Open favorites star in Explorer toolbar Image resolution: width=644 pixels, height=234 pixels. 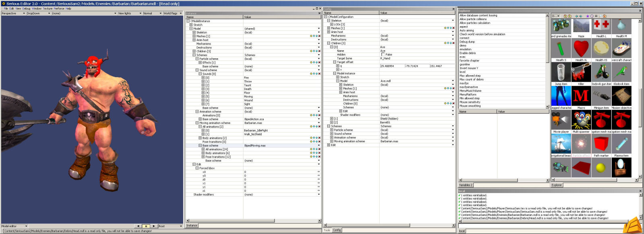(588, 16)
